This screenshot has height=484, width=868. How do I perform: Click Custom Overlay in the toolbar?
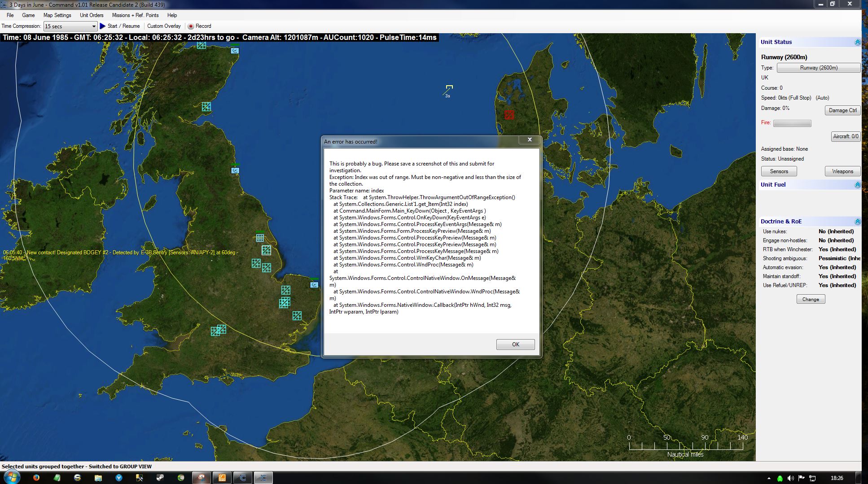coord(164,26)
